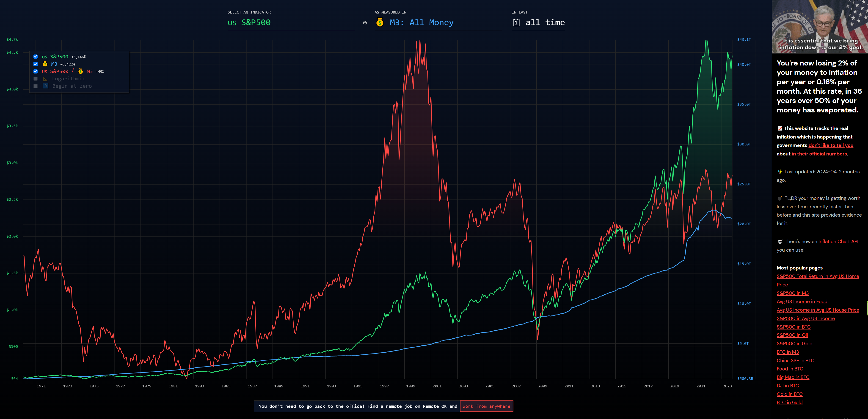Open the S&P500 in M3 link

click(793, 293)
